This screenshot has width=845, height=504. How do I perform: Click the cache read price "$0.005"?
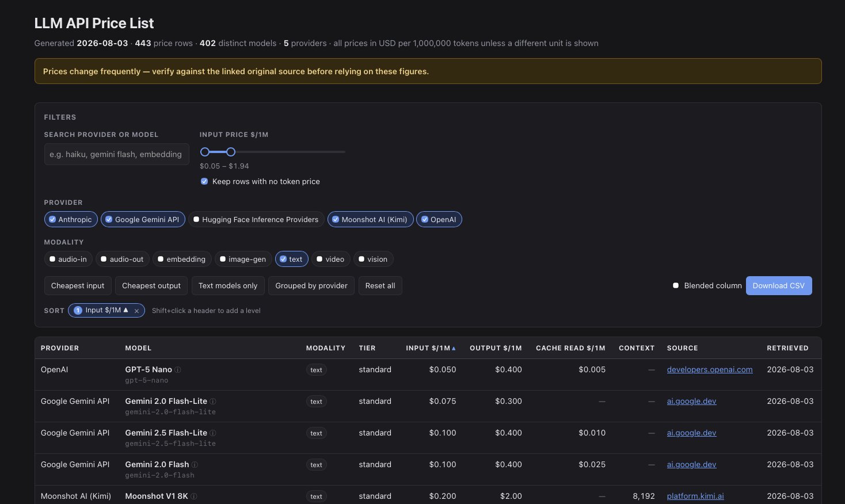(x=592, y=370)
